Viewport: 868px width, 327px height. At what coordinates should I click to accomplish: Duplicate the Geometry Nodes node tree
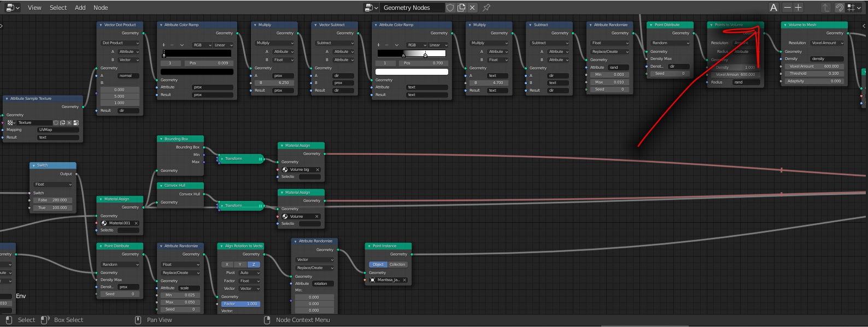click(461, 8)
